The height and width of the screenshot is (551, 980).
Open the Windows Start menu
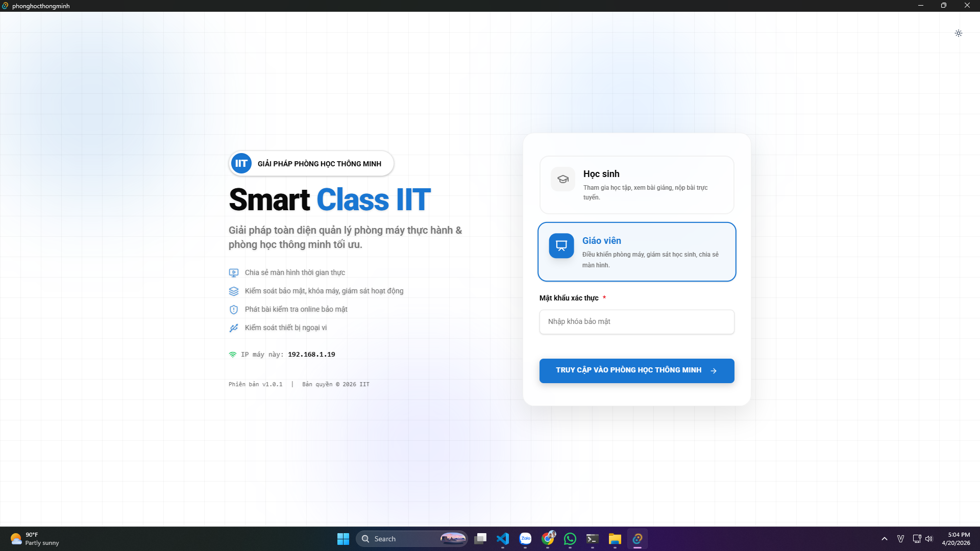pos(343,539)
